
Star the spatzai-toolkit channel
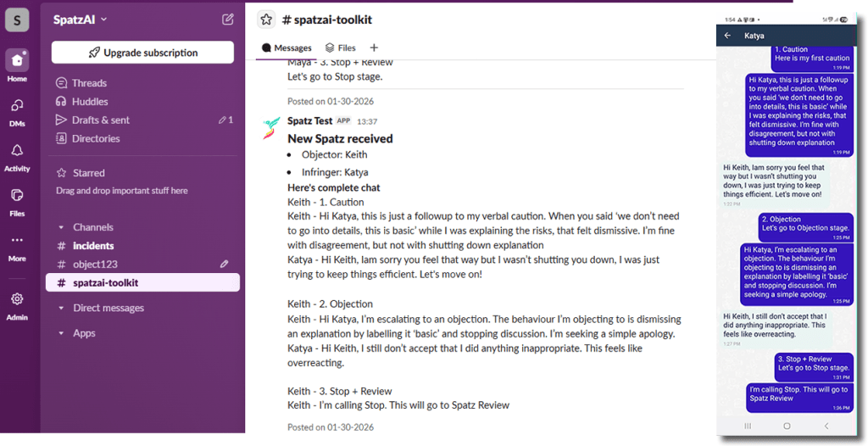(266, 20)
